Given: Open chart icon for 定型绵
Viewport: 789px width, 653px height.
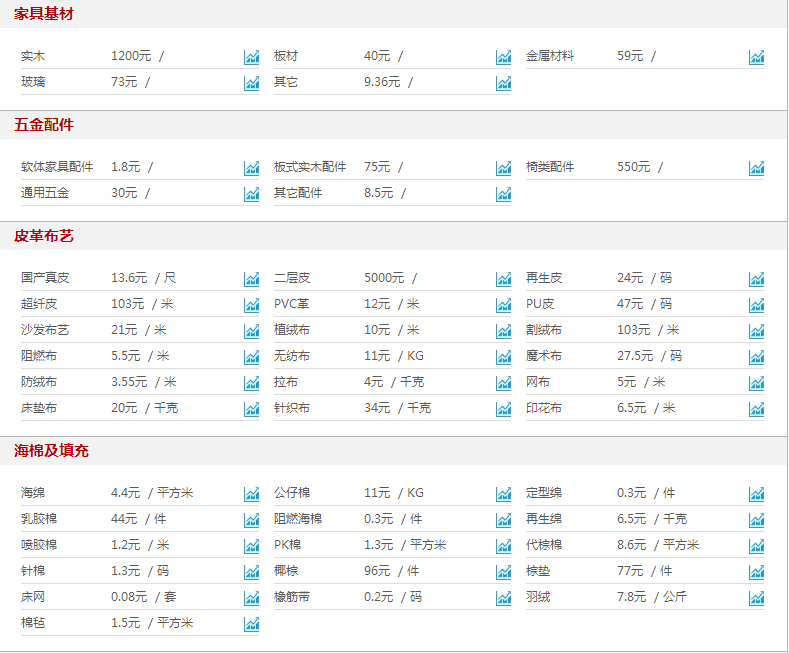Looking at the screenshot, I should point(756,495).
